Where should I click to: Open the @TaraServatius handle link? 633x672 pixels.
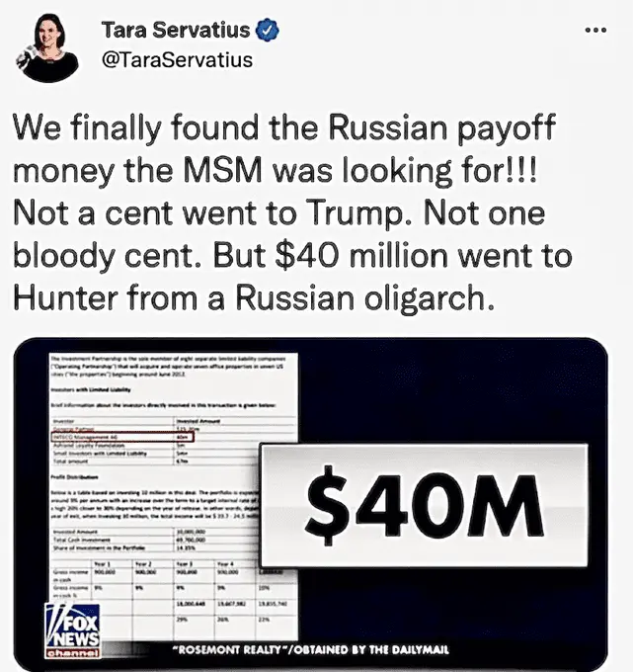177,60
